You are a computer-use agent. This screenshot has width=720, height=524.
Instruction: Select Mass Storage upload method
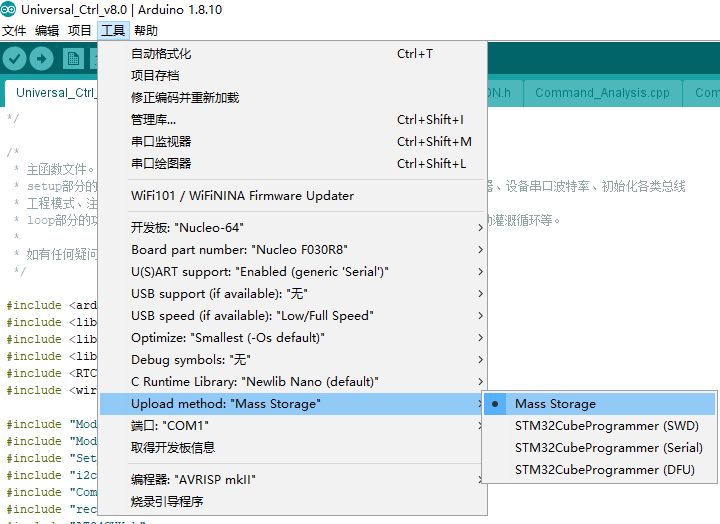click(x=600, y=404)
